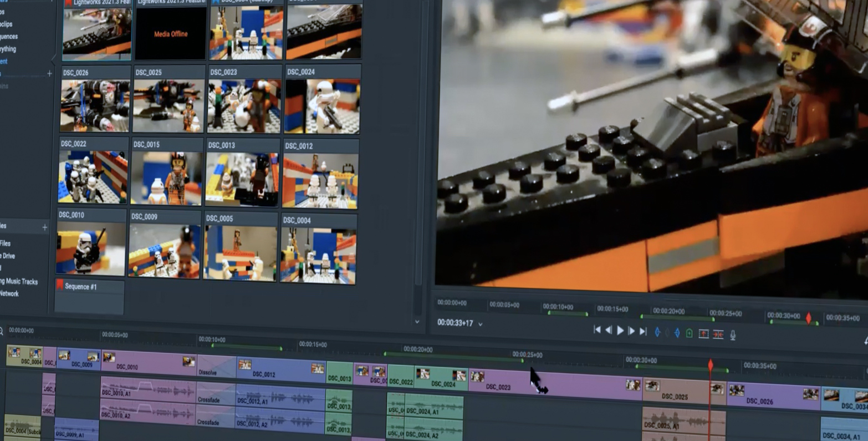Select DSC_0009 video clip on timeline

coord(79,359)
